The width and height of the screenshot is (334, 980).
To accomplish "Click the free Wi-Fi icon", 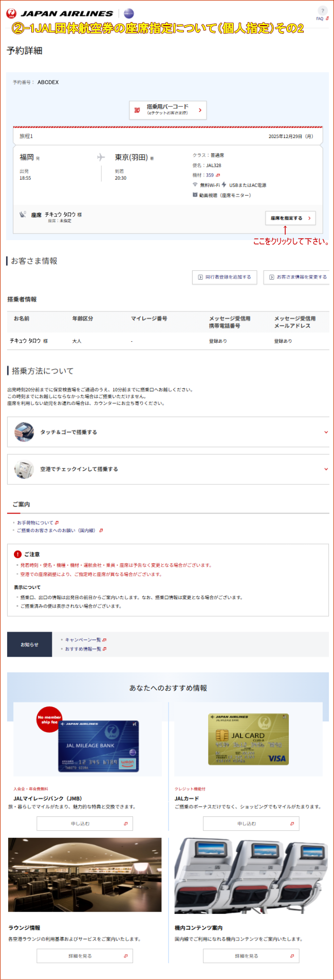I will (x=195, y=185).
